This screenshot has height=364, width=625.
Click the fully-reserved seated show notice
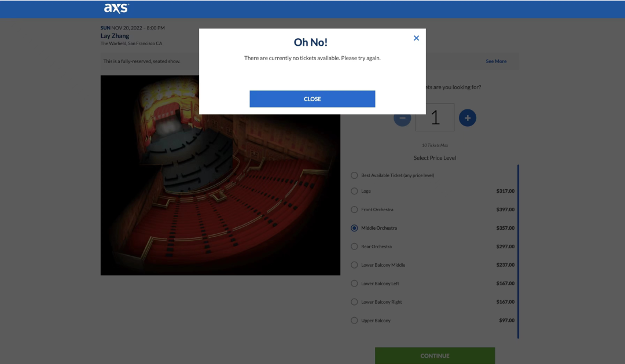(142, 61)
